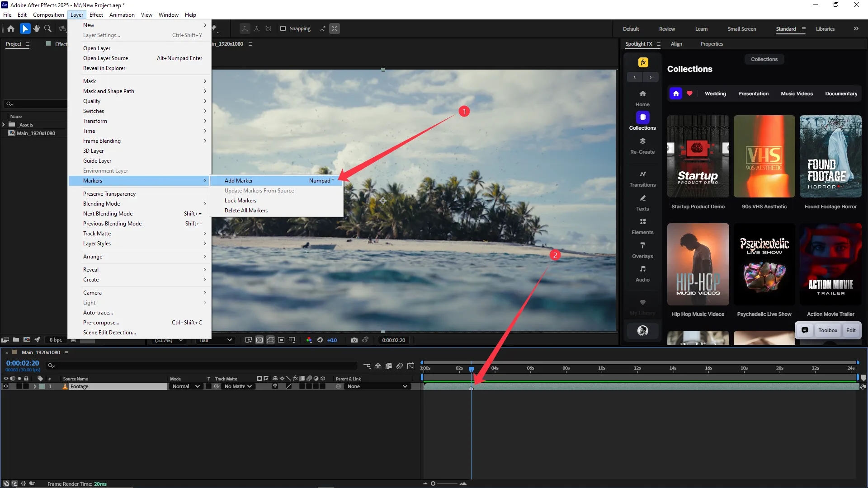Open Elements in the Spotlight FX sidebar
Viewport: 868px width, 488px height.
642,226
